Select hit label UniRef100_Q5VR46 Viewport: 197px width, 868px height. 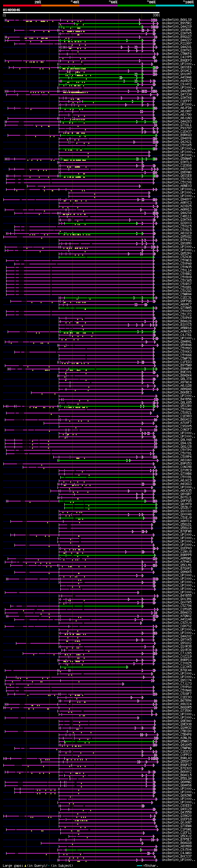pyautogui.click(x=177, y=345)
